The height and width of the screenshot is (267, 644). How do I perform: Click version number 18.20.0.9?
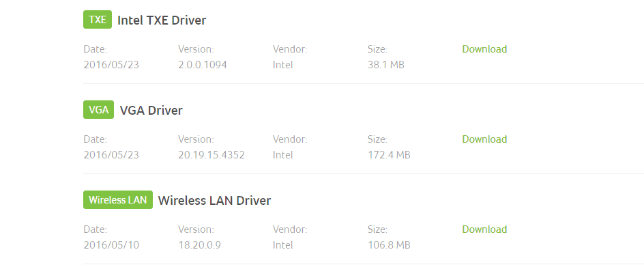[200, 244]
